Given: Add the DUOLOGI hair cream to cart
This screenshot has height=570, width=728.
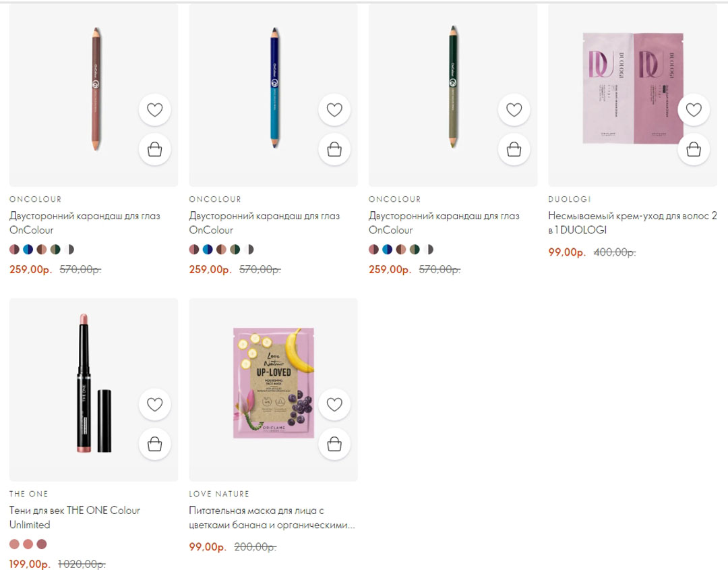Looking at the screenshot, I should click(694, 149).
